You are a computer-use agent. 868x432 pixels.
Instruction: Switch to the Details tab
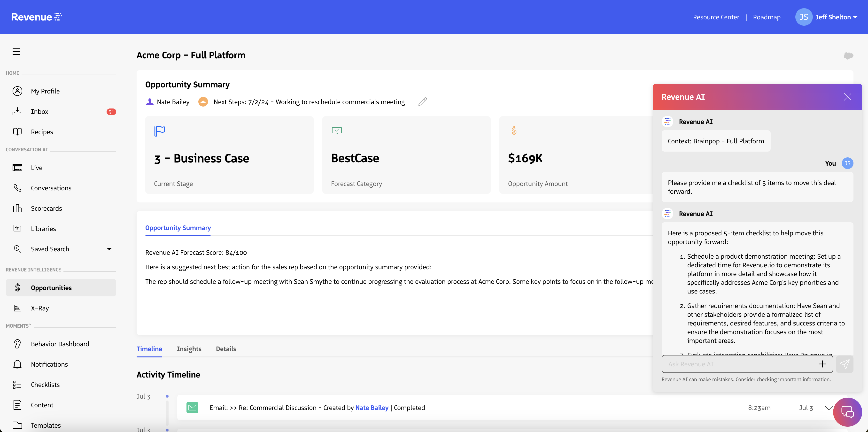pyautogui.click(x=226, y=349)
